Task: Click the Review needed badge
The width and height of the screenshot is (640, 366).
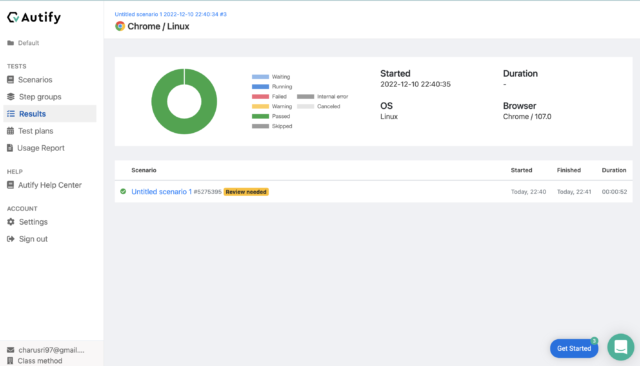Action: (246, 192)
